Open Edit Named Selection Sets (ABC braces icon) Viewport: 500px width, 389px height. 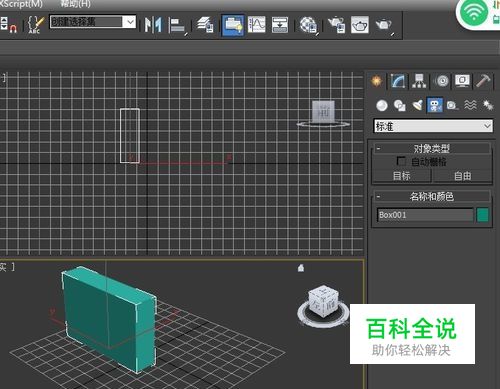[x=35, y=25]
